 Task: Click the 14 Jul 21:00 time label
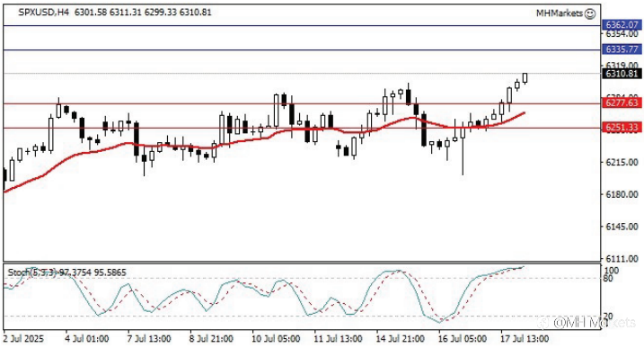click(400, 339)
